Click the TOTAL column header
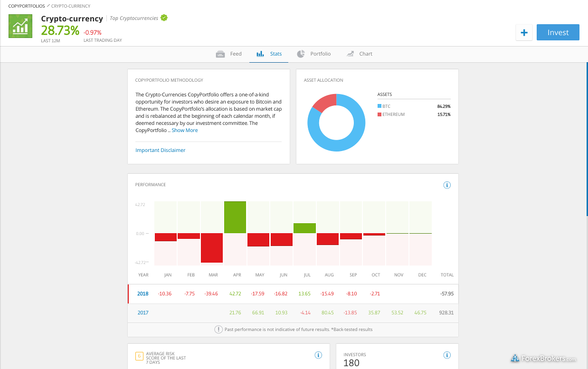The image size is (588, 369). [447, 275]
